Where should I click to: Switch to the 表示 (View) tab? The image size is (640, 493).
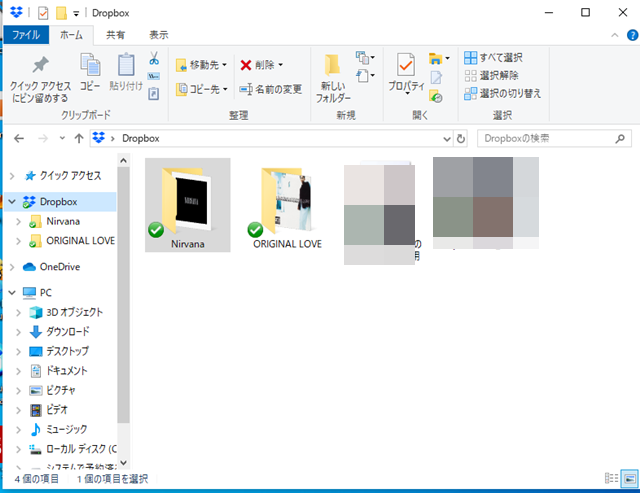point(158,35)
